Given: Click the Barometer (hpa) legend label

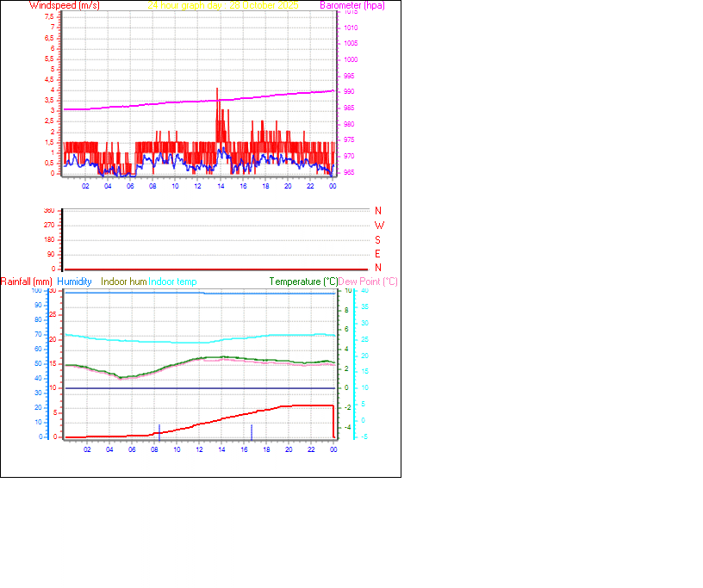Looking at the screenshot, I should (352, 5).
